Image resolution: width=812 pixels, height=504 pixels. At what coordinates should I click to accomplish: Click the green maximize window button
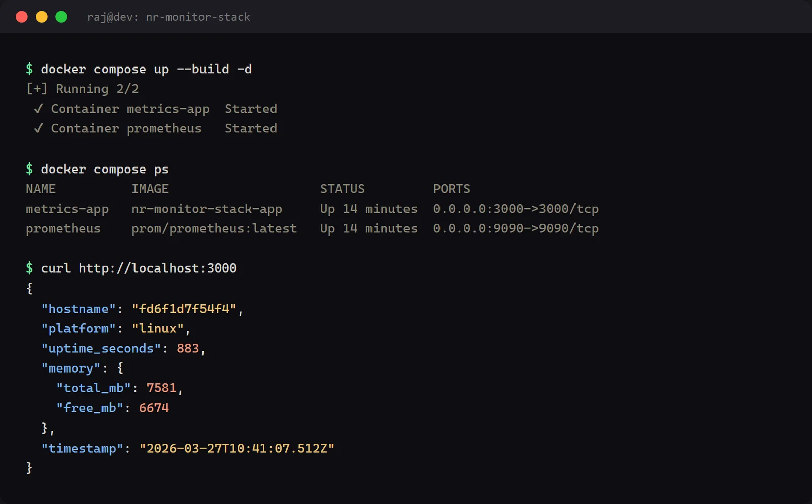point(61,17)
